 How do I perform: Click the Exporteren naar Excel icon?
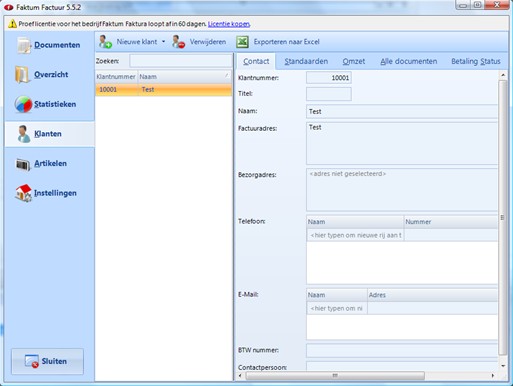pos(243,42)
